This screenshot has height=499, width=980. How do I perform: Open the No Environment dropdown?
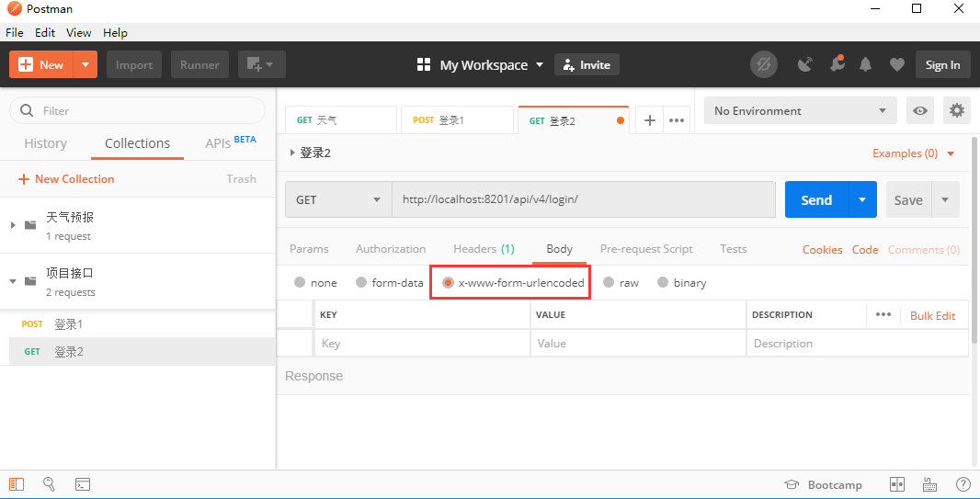point(801,110)
